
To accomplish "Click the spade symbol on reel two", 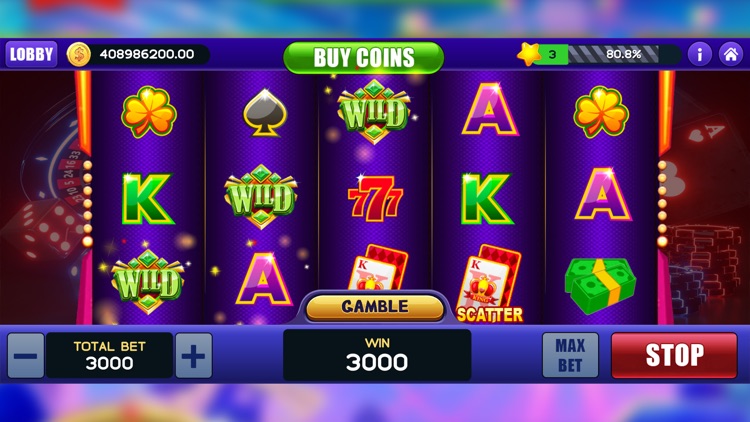I will (265, 112).
